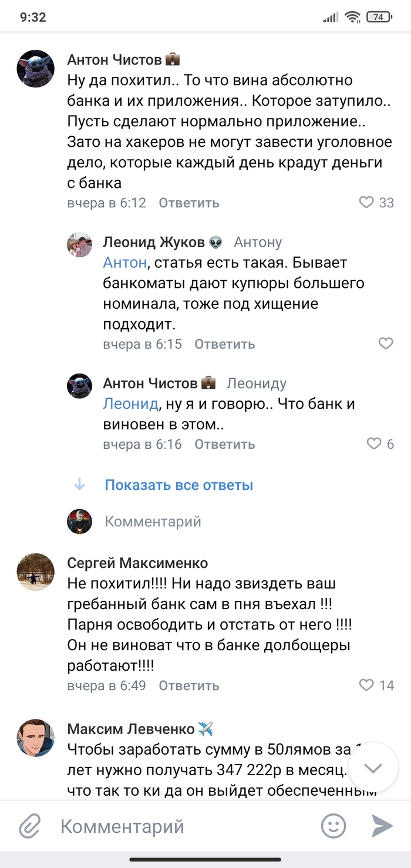Like Антон Чистов's reply with 6 likes
Screen dimensions: 411x868
tap(374, 444)
